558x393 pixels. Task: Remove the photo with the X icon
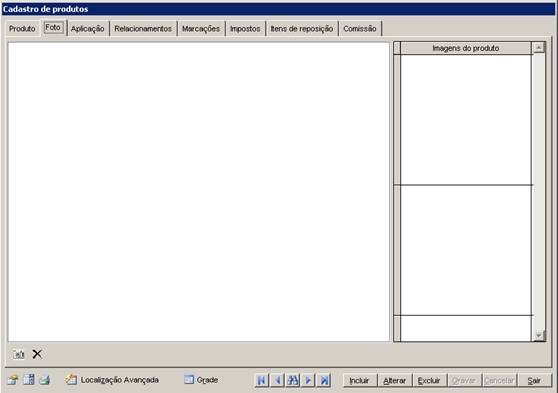pyautogui.click(x=37, y=354)
